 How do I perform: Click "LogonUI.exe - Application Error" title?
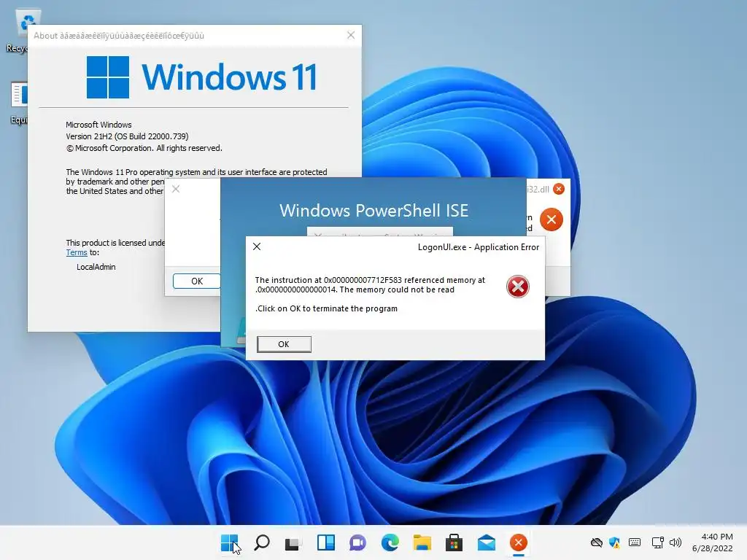[479, 247]
